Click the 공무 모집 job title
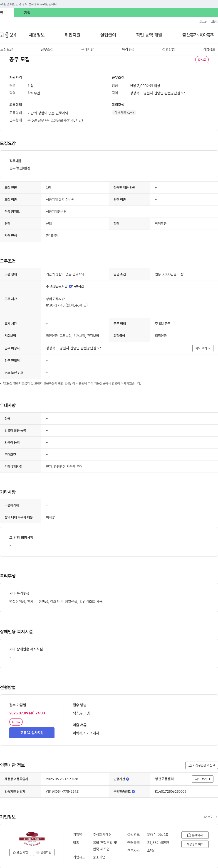 [x=20, y=59]
